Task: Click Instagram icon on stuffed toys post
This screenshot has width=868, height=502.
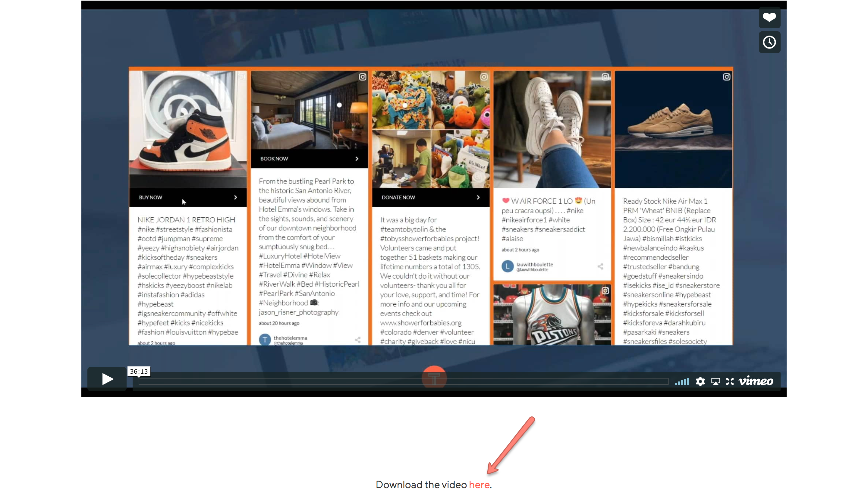Action: 484,77
